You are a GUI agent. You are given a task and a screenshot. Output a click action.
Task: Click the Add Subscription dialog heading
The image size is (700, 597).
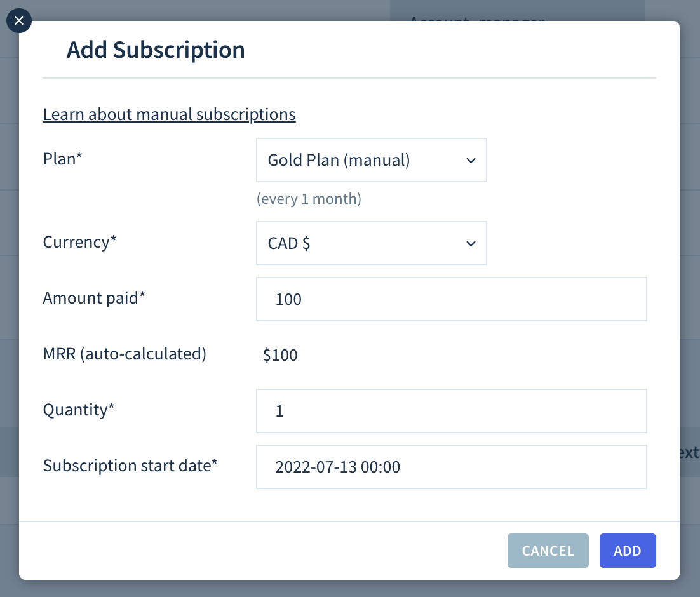[x=156, y=50]
